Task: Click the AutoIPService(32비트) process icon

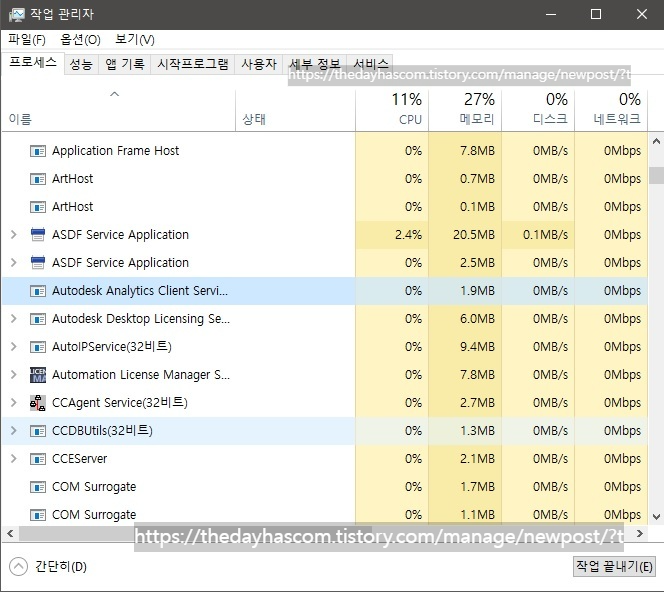Action: tap(38, 347)
